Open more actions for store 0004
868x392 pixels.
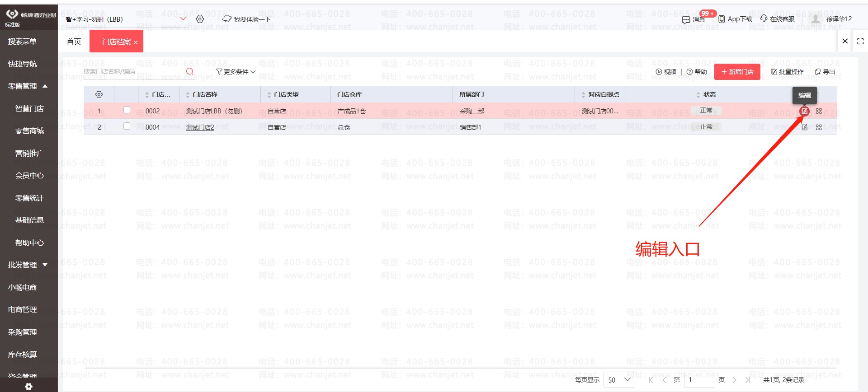click(x=819, y=127)
